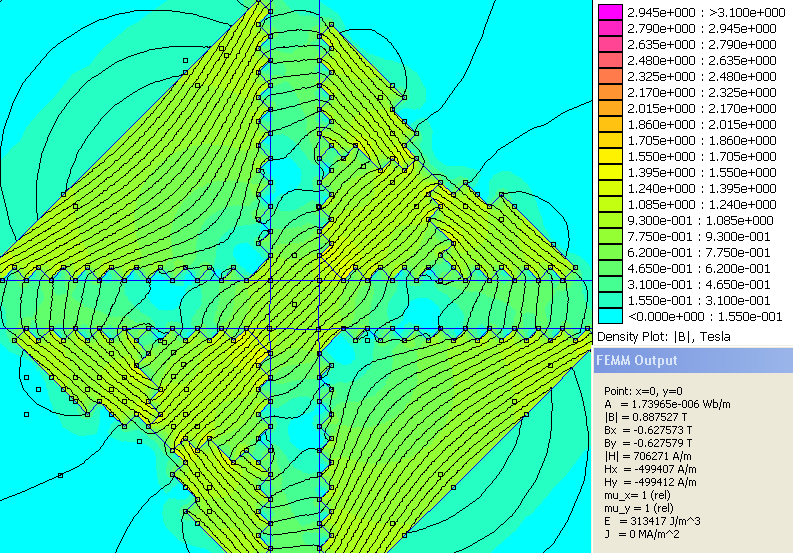Image resolution: width=793 pixels, height=553 pixels.
Task: Click swatch for range 1.085e+000 : 1.240e+000
Action: click(x=610, y=204)
